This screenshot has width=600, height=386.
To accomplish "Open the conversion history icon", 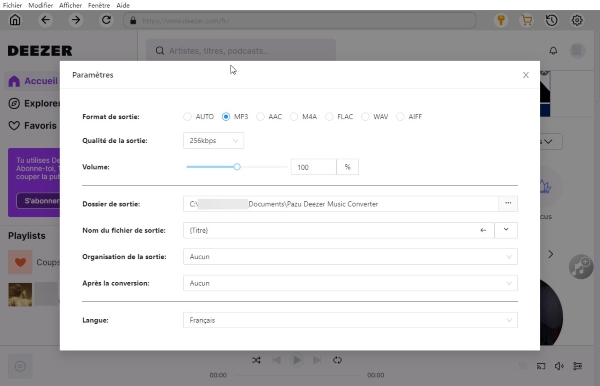I will (x=551, y=20).
